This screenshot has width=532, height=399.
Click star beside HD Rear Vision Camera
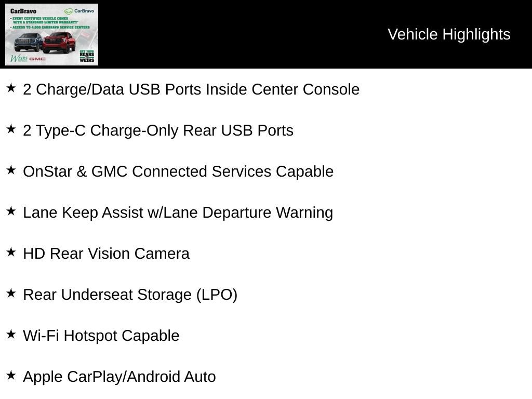tap(11, 252)
